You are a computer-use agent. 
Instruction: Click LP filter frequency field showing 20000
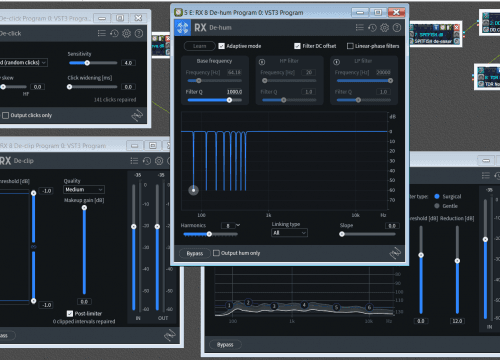(x=383, y=72)
